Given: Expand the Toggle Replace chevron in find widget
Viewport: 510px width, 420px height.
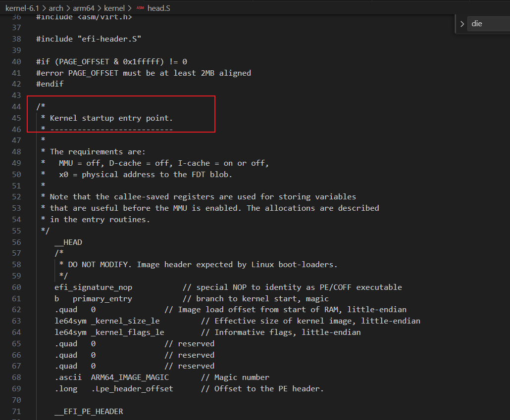Looking at the screenshot, I should pyautogui.click(x=461, y=24).
